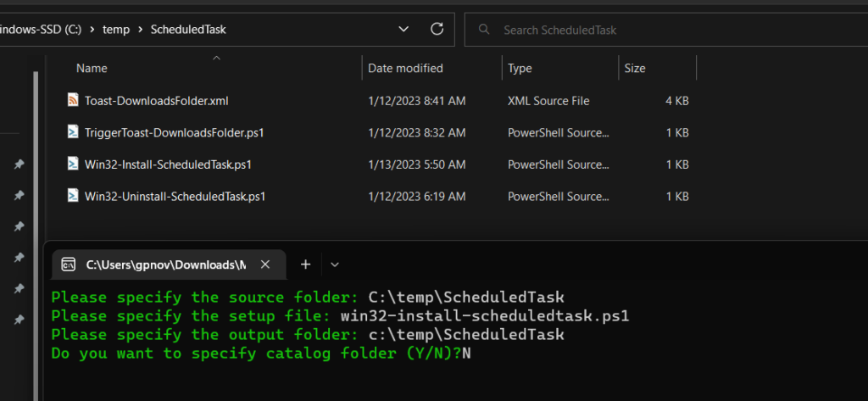This screenshot has width=868, height=401.
Task: Open the terminal new tab profile dropdown
Action: coord(335,265)
